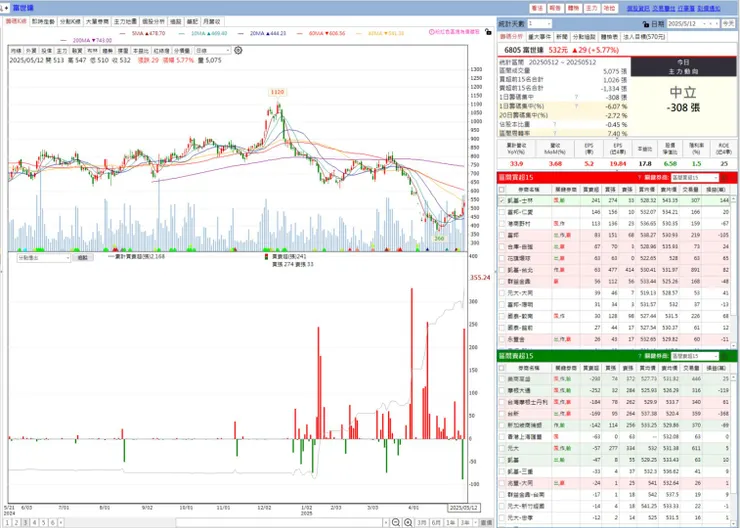This screenshot has height=528, width=740.
Task: Click export icon in red 區間買超15 header
Action: click(724, 177)
